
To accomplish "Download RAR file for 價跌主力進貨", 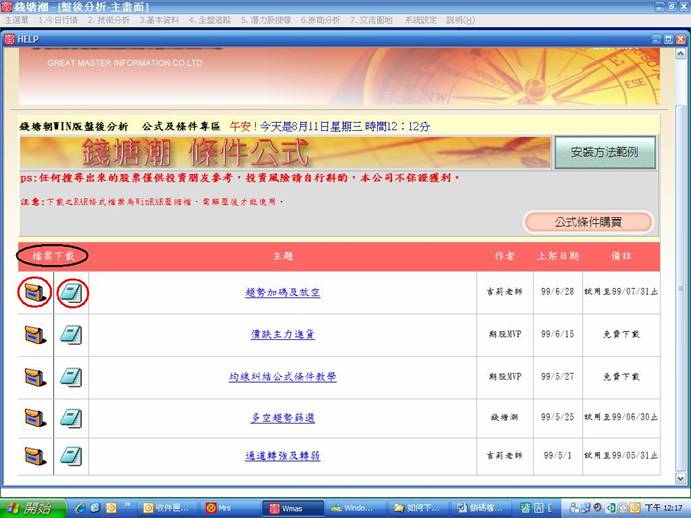I will point(35,335).
